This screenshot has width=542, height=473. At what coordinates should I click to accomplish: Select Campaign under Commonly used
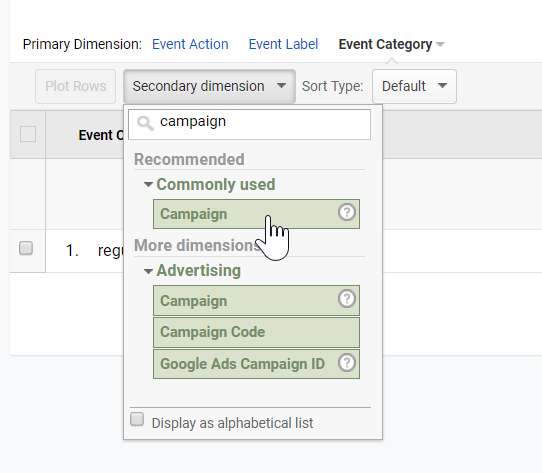click(256, 214)
